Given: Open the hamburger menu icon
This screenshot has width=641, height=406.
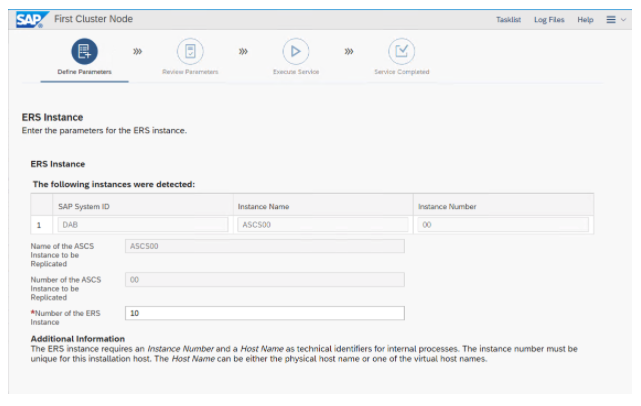Looking at the screenshot, I should click(611, 20).
